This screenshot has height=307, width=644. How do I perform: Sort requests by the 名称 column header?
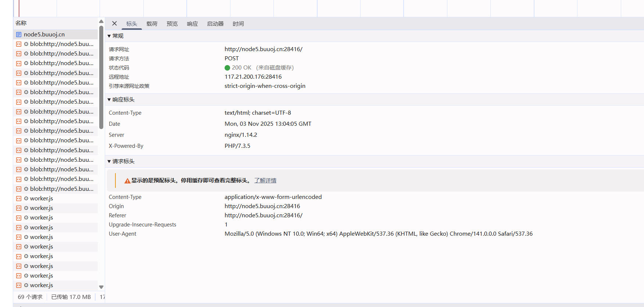click(21, 23)
